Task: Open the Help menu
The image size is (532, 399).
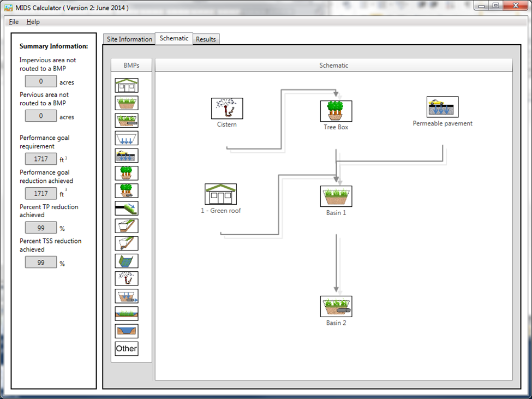Action: pos(33,22)
